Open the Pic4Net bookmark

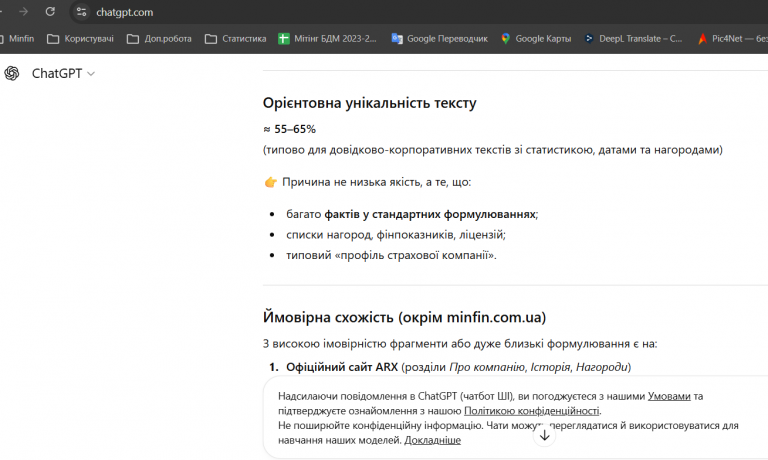(x=733, y=39)
